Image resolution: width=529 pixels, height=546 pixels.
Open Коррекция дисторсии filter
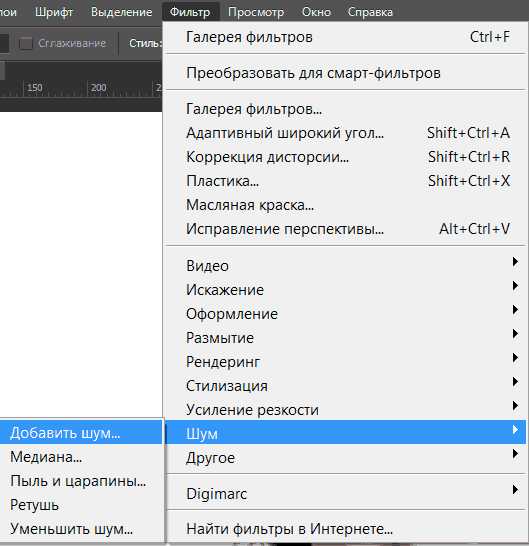click(345, 157)
